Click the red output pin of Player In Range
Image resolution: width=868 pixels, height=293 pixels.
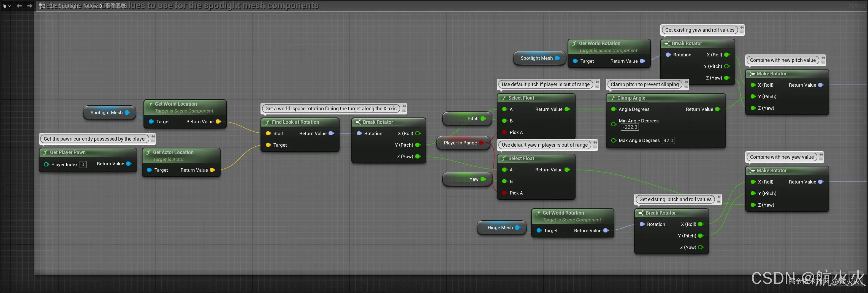(482, 143)
